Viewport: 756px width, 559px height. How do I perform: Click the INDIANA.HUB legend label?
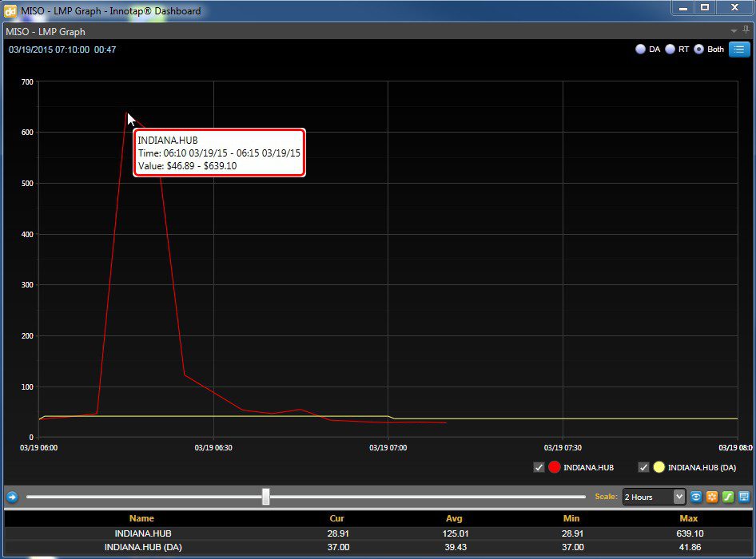pos(589,467)
